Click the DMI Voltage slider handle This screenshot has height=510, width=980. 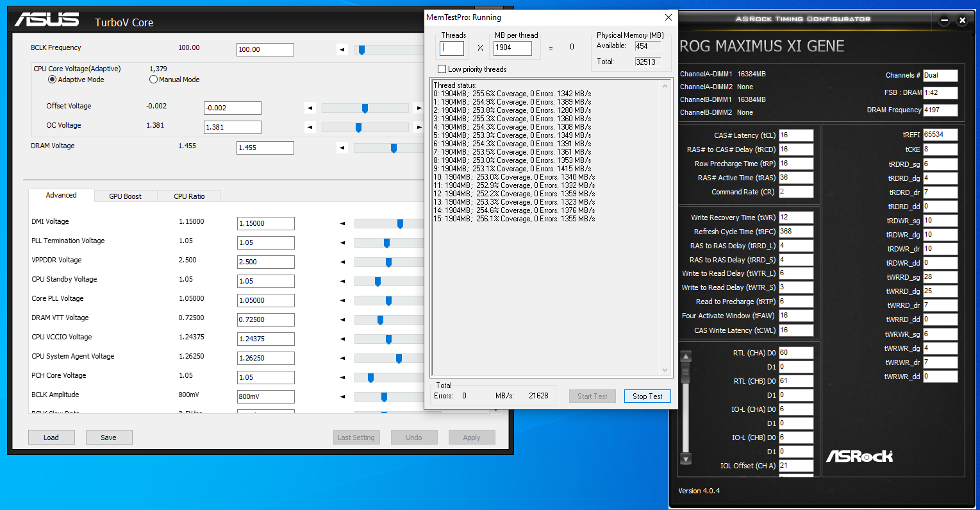[400, 224]
